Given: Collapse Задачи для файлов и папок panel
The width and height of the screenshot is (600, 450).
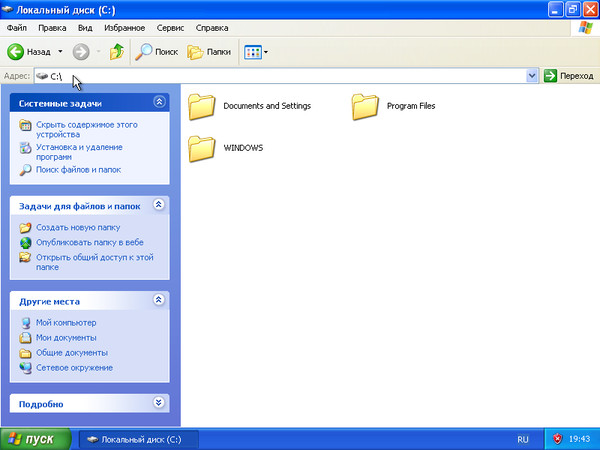Looking at the screenshot, I should coord(159,204).
